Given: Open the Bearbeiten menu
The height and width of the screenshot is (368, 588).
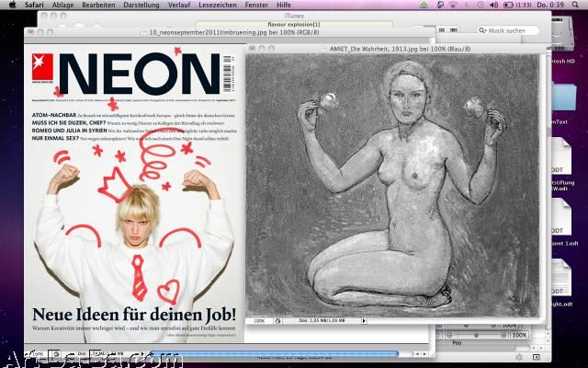Looking at the screenshot, I should pos(98,5).
